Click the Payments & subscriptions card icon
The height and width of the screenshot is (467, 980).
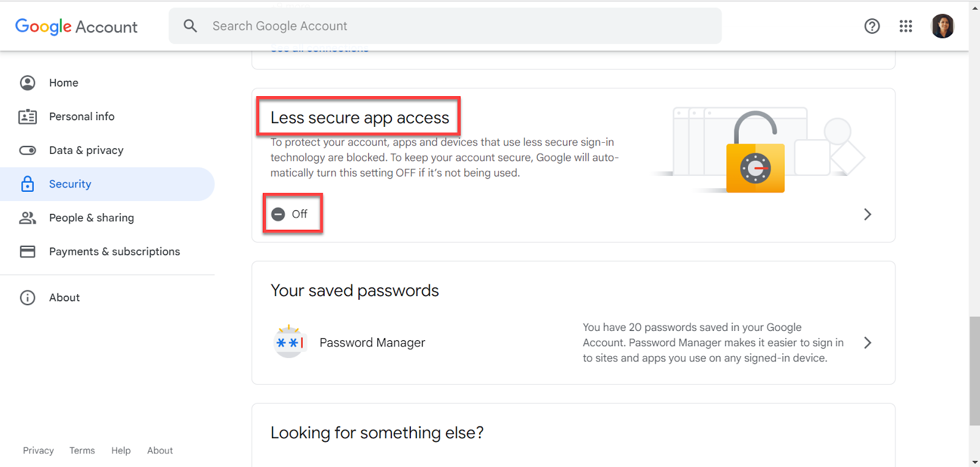[x=28, y=251]
